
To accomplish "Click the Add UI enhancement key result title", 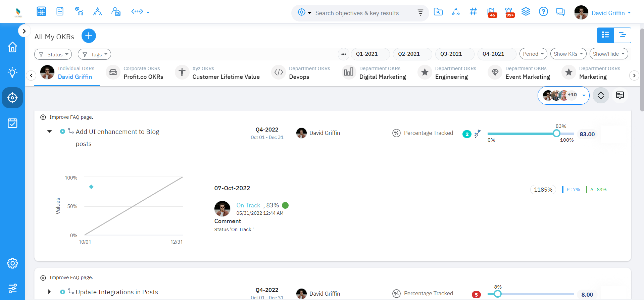I will [117, 132].
